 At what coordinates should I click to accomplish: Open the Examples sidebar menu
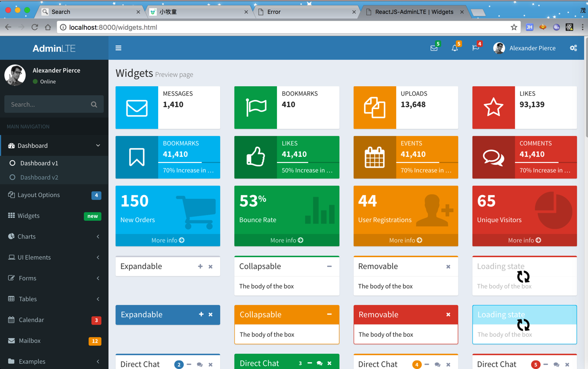pyautogui.click(x=54, y=360)
